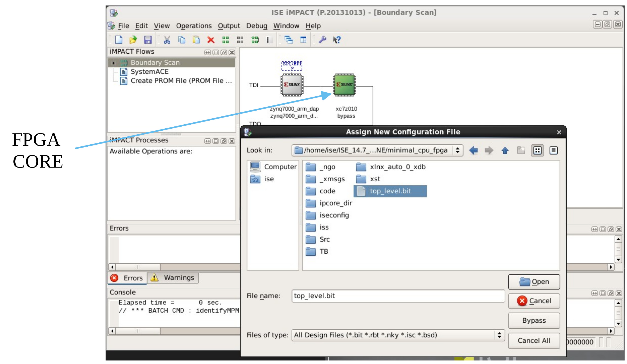Select Create PROM File flow item

tap(176, 81)
